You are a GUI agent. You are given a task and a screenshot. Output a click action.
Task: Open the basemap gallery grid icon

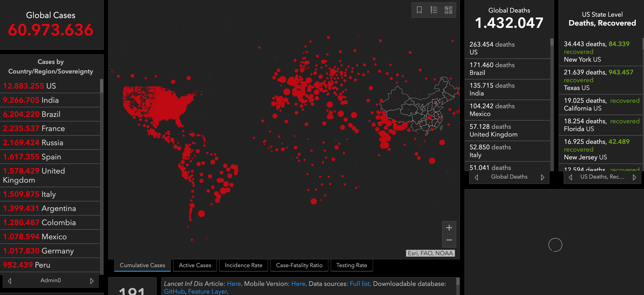click(448, 10)
